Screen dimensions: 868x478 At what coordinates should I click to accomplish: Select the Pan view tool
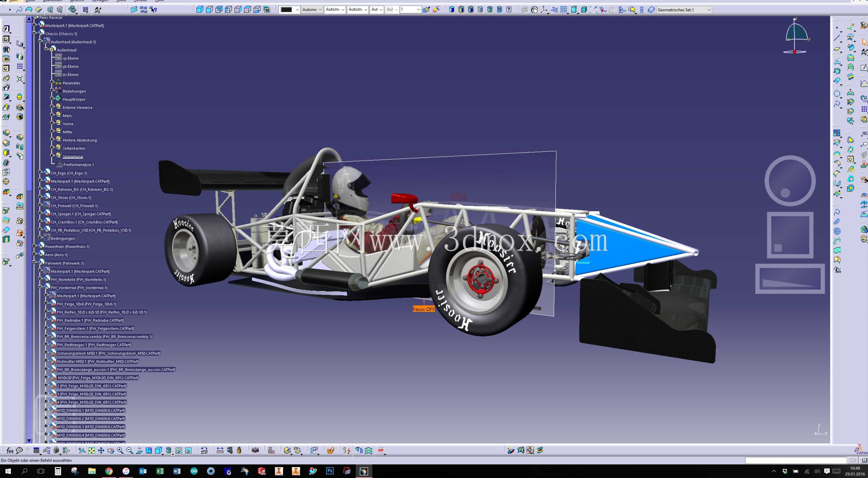(101, 450)
